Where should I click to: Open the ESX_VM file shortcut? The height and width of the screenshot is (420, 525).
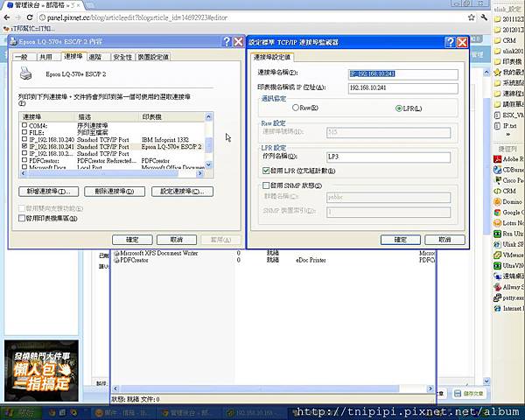(x=509, y=115)
